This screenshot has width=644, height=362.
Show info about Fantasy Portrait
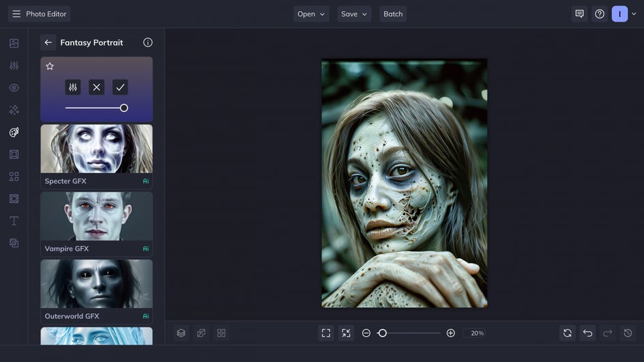[x=148, y=42]
